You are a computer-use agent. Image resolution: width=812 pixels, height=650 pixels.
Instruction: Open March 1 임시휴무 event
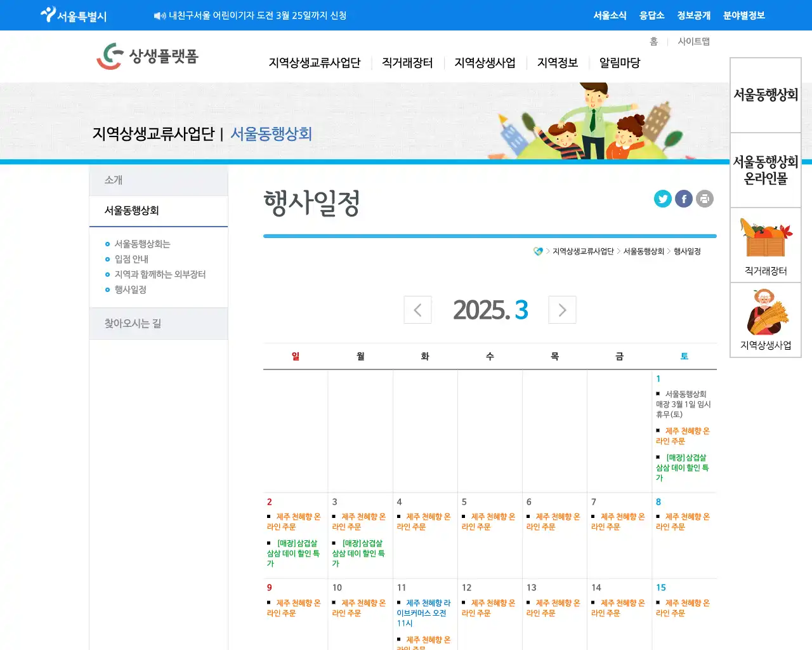[683, 404]
